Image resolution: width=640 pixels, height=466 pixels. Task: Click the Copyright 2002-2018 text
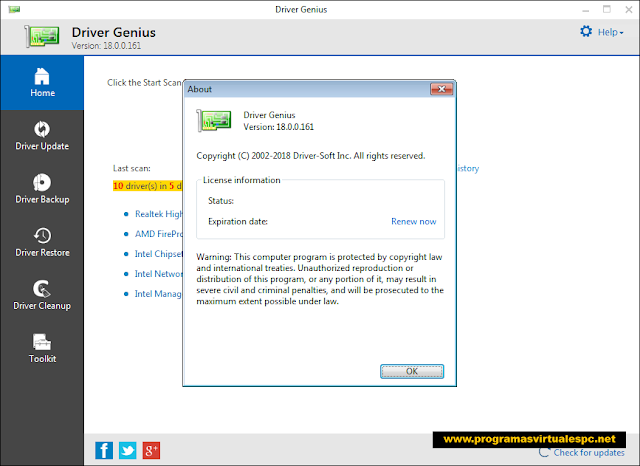[x=311, y=156]
